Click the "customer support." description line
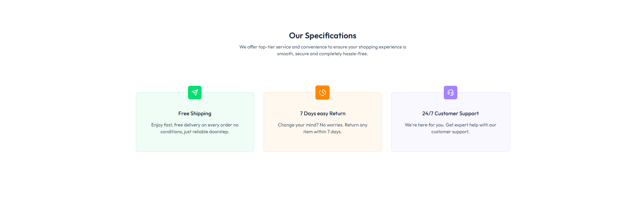 [x=450, y=132]
